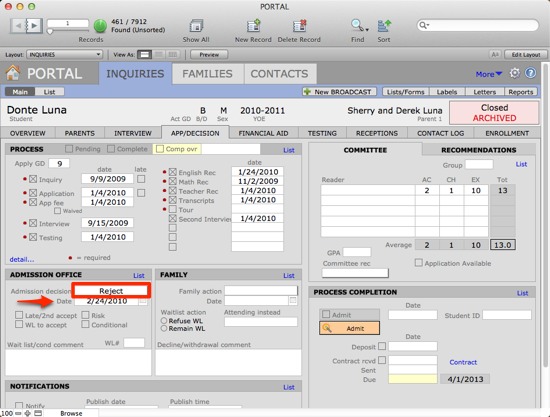Open the Find options dropdown arrow
This screenshot has width=550, height=417.
click(367, 30)
